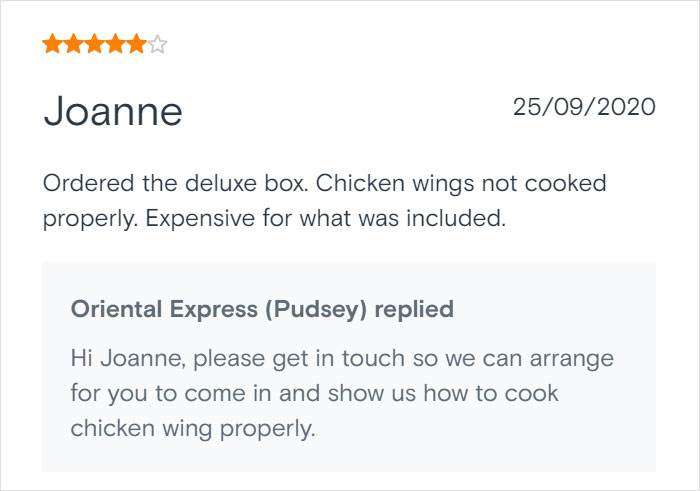Select 'Chicken wings not cooked' text

pyautogui.click(x=461, y=183)
